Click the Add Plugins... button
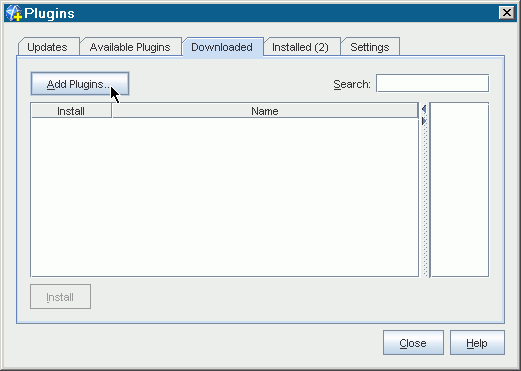Image resolution: width=521 pixels, height=371 pixels. click(80, 84)
